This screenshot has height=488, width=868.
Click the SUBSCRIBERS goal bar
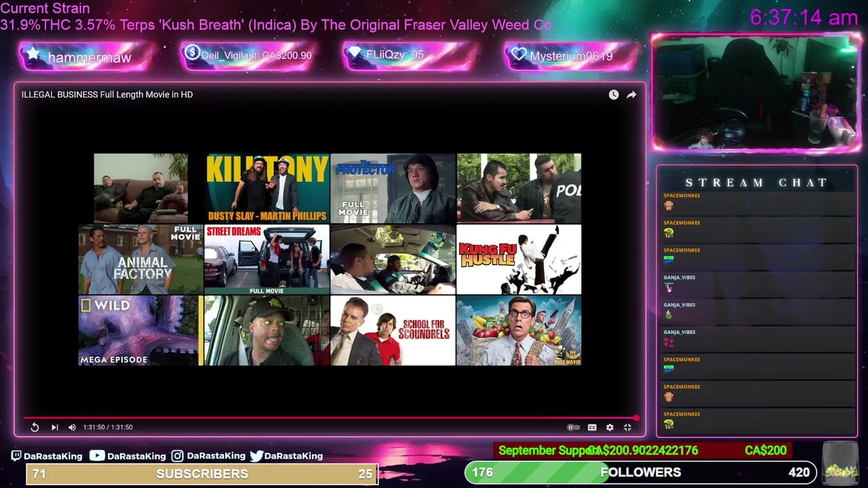[x=201, y=474]
